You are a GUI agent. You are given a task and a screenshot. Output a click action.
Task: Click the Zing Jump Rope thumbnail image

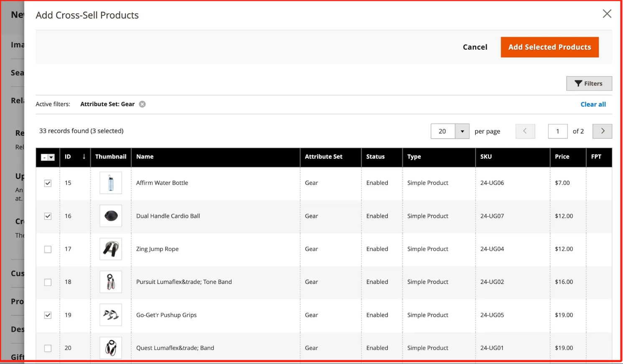tap(111, 249)
